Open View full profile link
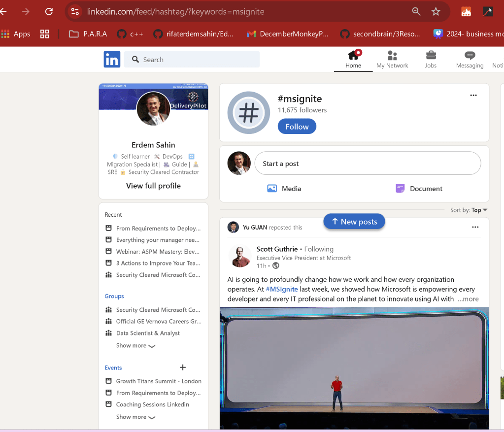The image size is (504, 432). click(153, 186)
